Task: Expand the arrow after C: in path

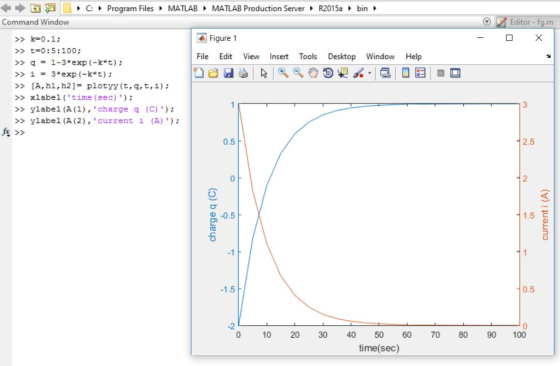Action: tap(100, 8)
